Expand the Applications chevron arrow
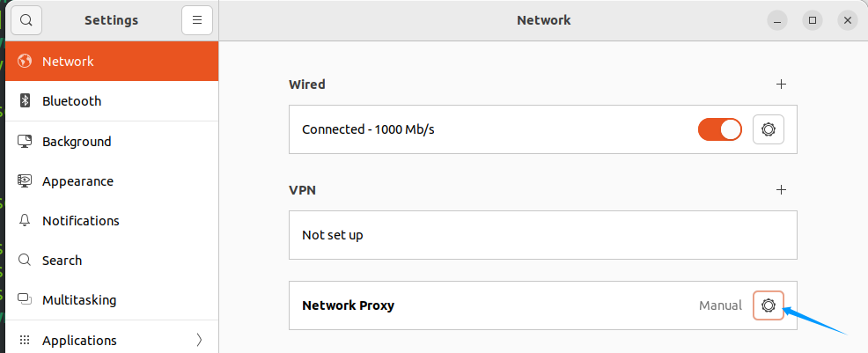 tap(199, 340)
